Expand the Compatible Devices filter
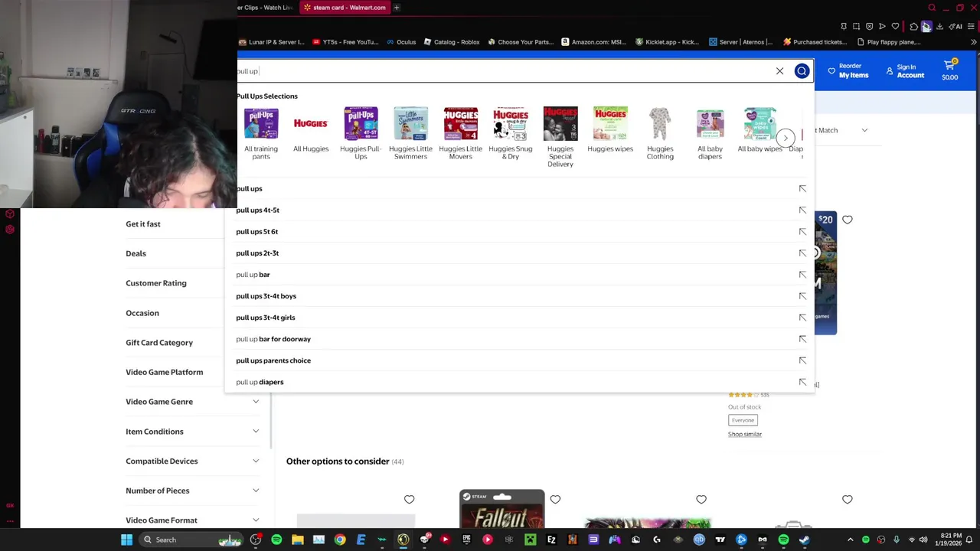980x551 pixels. click(x=192, y=461)
